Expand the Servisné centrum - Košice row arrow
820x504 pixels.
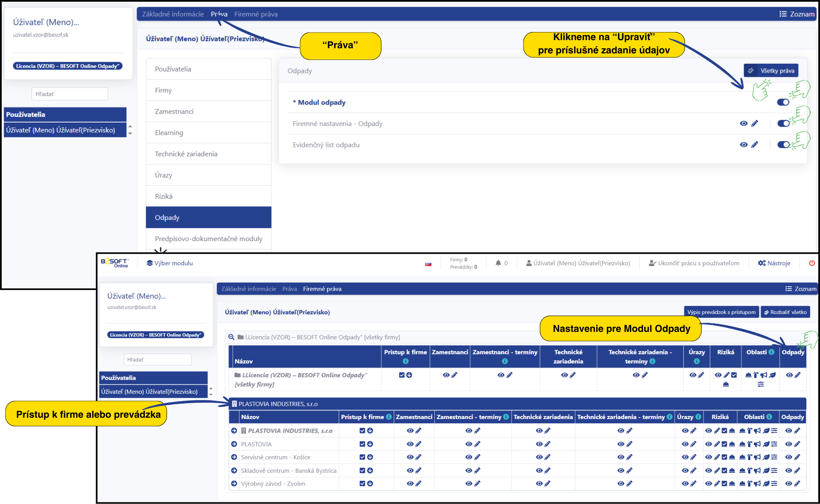234,457
